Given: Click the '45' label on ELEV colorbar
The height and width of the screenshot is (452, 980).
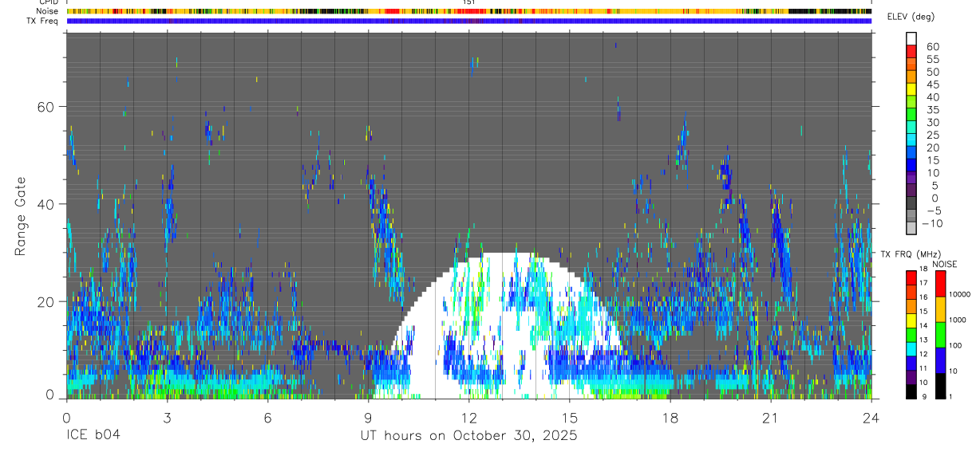Looking at the screenshot, I should click(x=931, y=85).
